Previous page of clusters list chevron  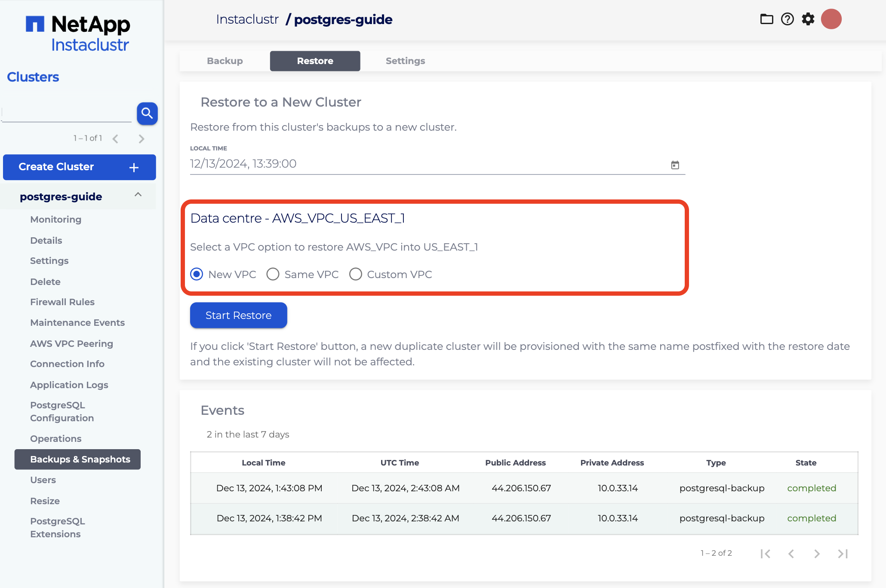coord(115,139)
